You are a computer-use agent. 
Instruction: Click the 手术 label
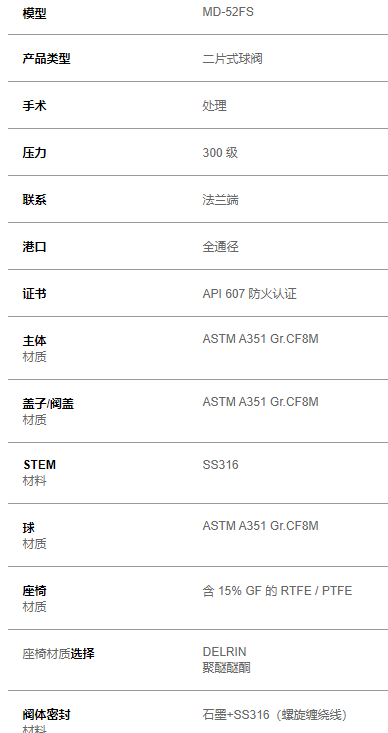(35, 106)
